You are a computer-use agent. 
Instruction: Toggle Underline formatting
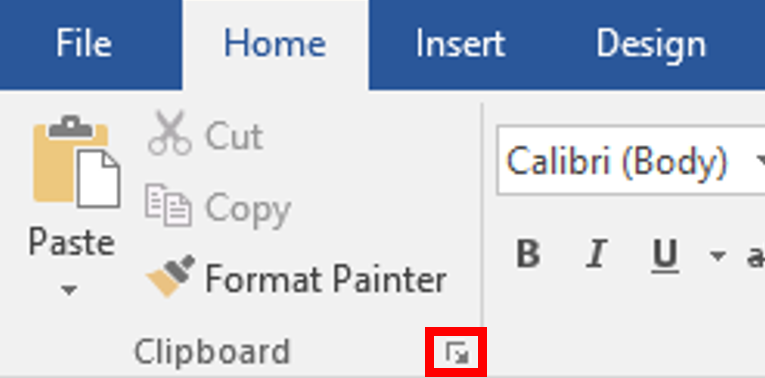pos(665,256)
